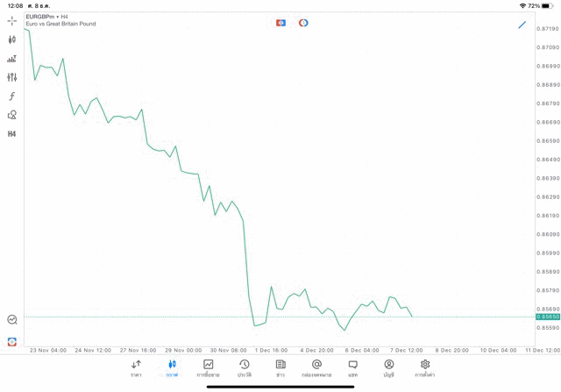Click the red-blue icon at sidebar bottom
This screenshot has width=561, height=392.
coord(11,341)
